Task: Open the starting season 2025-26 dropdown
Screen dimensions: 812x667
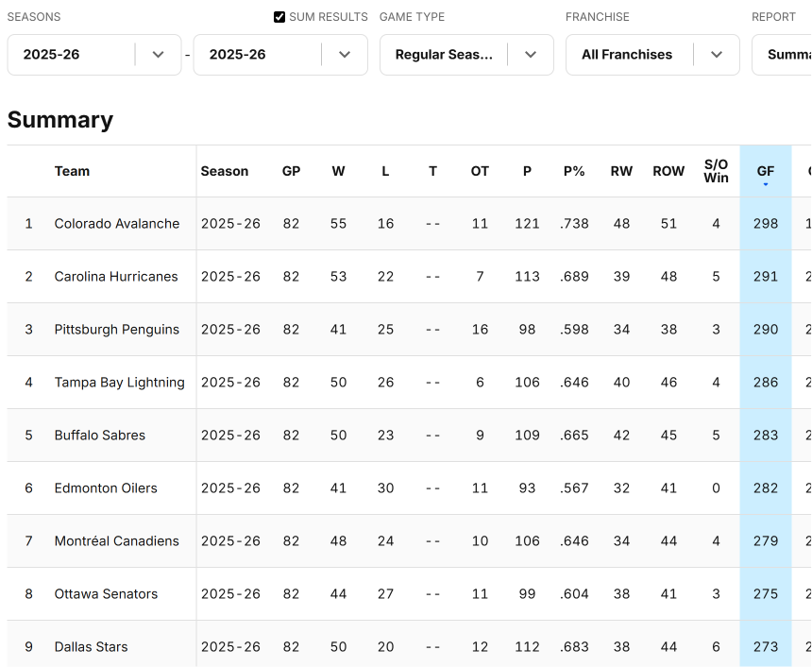Action: (94, 55)
